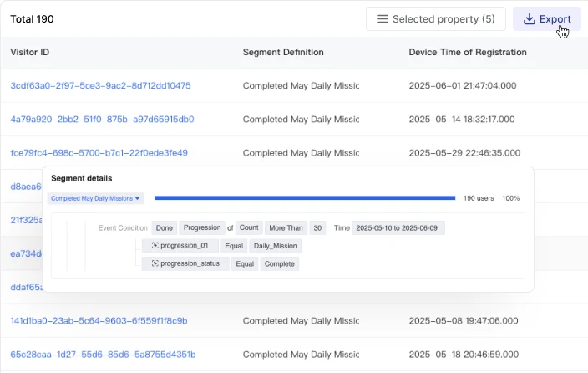Click the Segment details heading
The height and width of the screenshot is (373, 588).
pyautogui.click(x=81, y=178)
